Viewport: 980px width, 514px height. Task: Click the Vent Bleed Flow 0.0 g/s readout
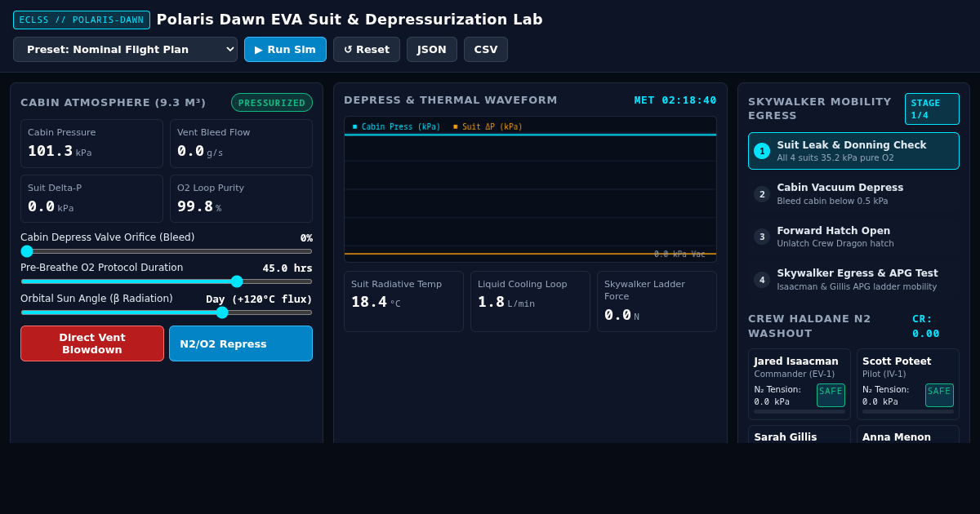(x=241, y=144)
